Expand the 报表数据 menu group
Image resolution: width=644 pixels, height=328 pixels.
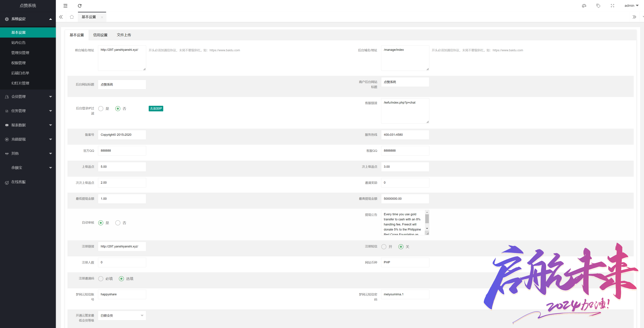tap(51, 125)
